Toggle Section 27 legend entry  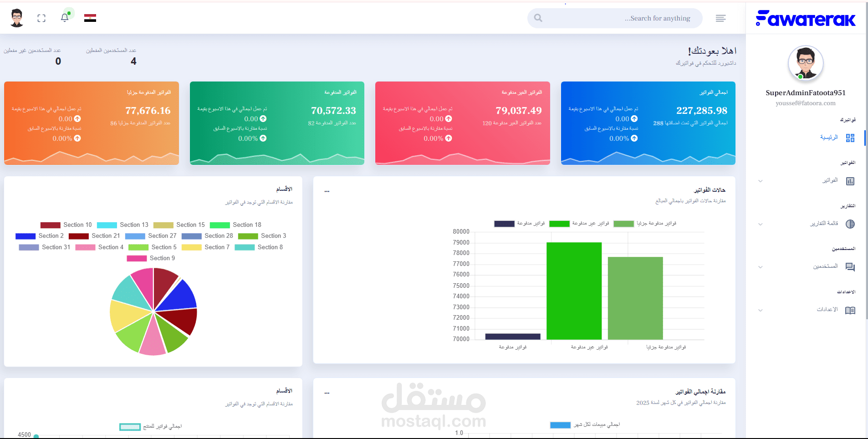point(151,236)
